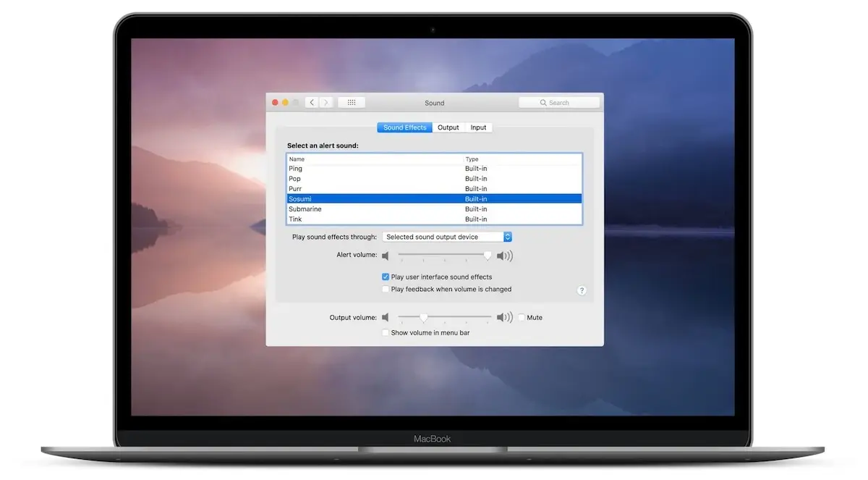Switch to the Output tab
Image resolution: width=868 pixels, height=480 pixels.
[448, 127]
